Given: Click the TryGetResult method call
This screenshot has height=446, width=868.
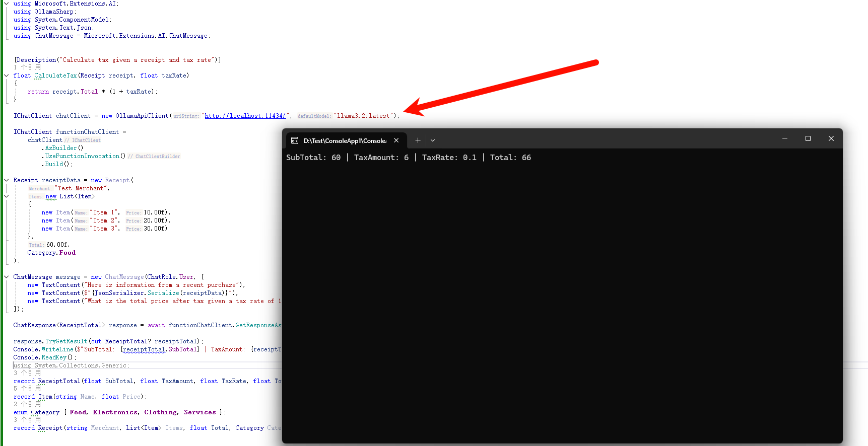Looking at the screenshot, I should [66, 341].
